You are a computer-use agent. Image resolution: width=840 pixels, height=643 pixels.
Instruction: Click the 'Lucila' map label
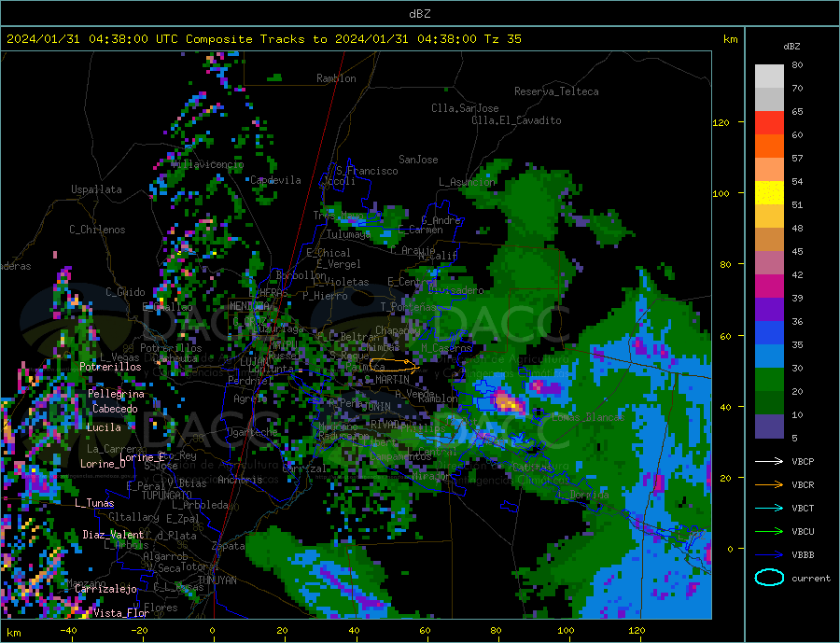coord(104,427)
